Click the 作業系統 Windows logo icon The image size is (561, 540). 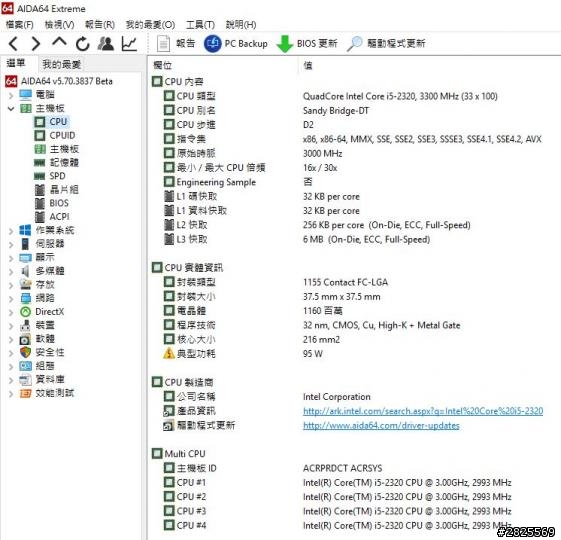(25, 230)
